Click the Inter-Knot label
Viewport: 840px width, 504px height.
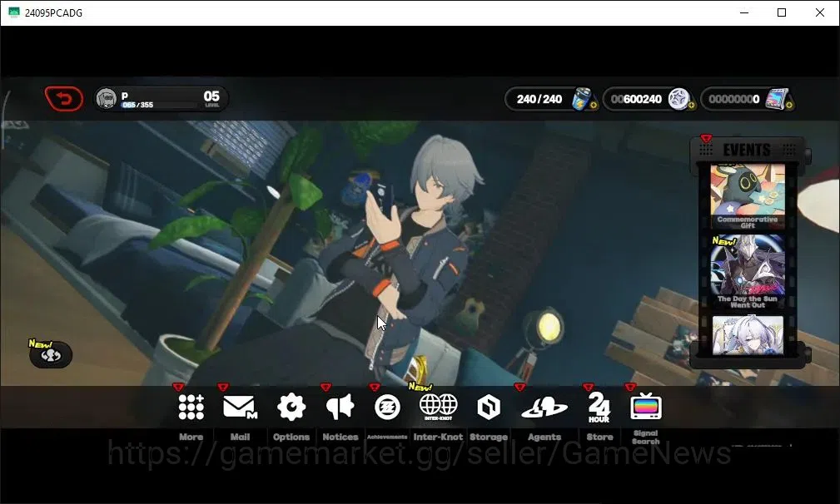(x=438, y=437)
